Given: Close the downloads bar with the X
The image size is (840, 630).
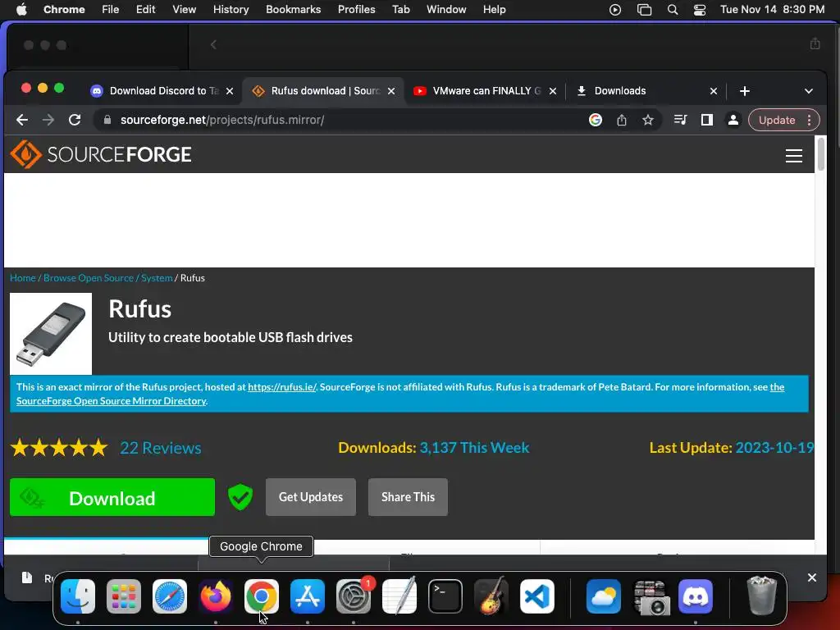Looking at the screenshot, I should [812, 577].
